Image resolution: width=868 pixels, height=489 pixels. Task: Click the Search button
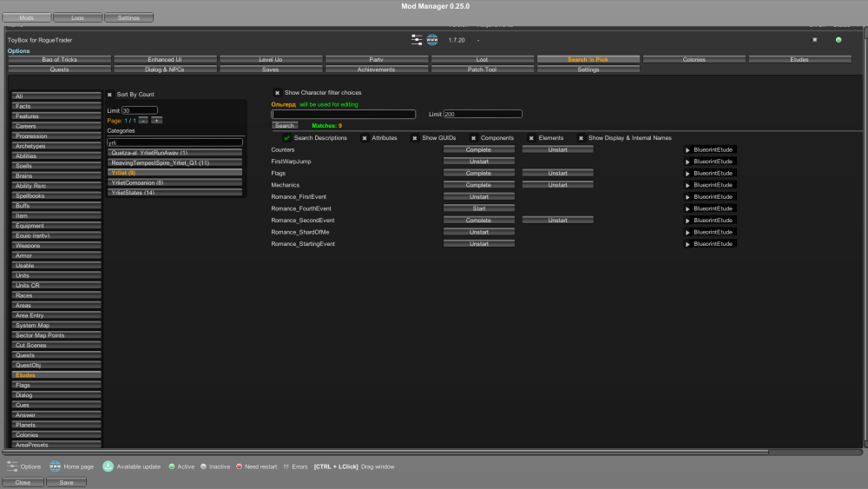pyautogui.click(x=285, y=126)
